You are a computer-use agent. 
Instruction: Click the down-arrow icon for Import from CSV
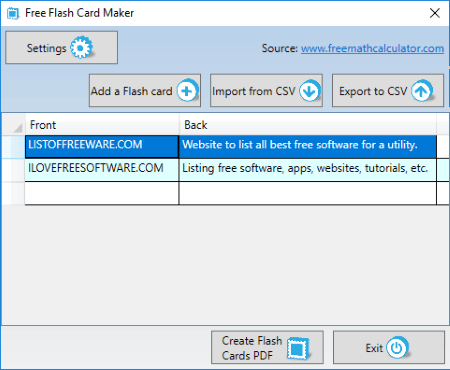(309, 90)
